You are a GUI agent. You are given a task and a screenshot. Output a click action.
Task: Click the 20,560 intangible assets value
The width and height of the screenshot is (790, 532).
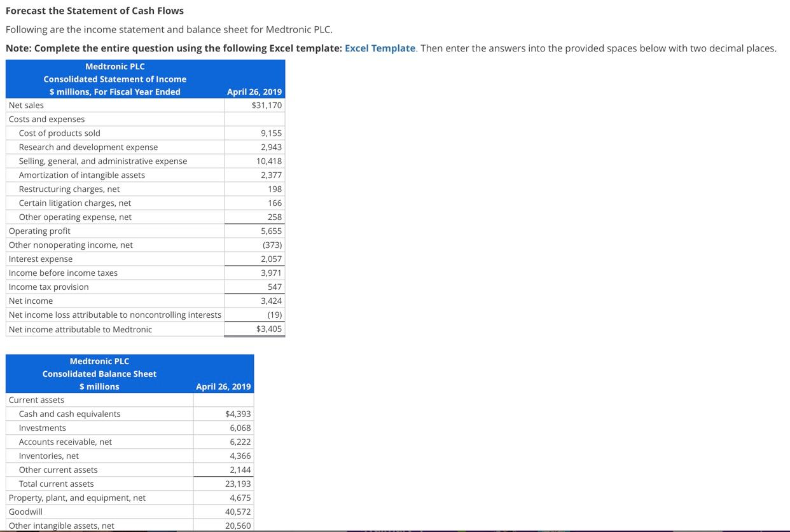[238, 526]
